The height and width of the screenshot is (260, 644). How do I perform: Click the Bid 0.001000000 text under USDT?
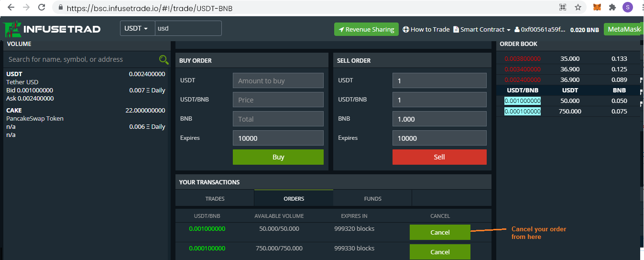[x=30, y=90]
